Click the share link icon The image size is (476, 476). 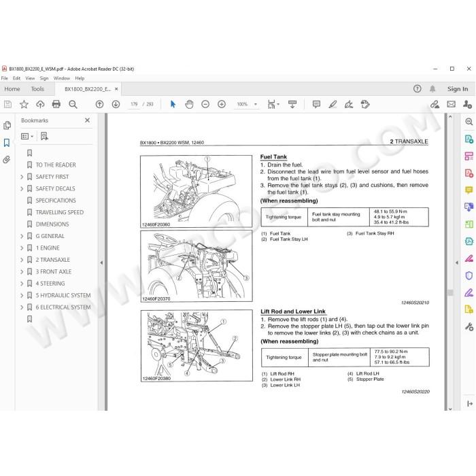point(435,105)
